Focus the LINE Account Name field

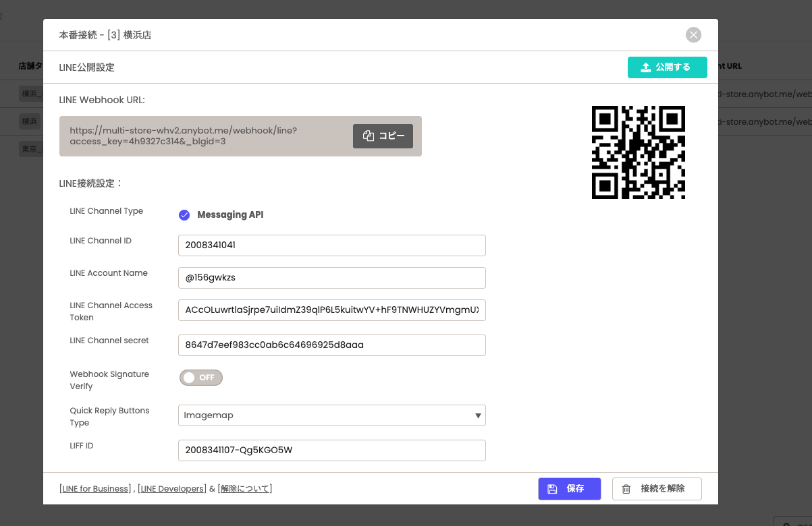(x=331, y=278)
